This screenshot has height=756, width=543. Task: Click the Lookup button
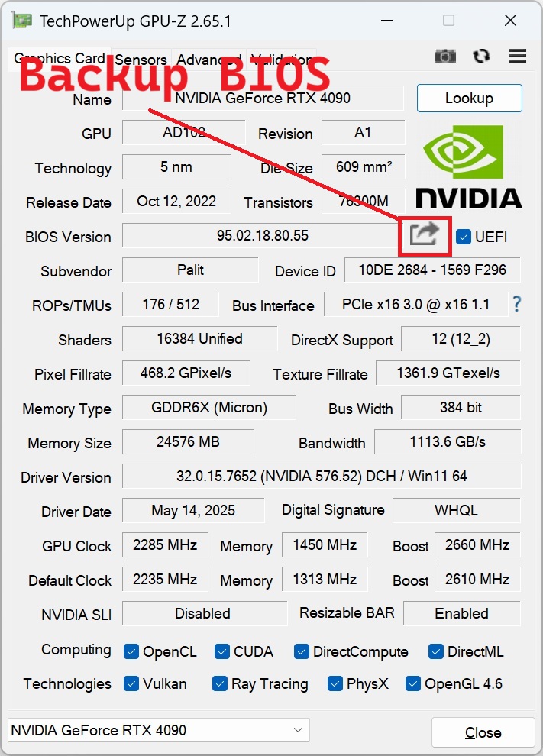[469, 98]
